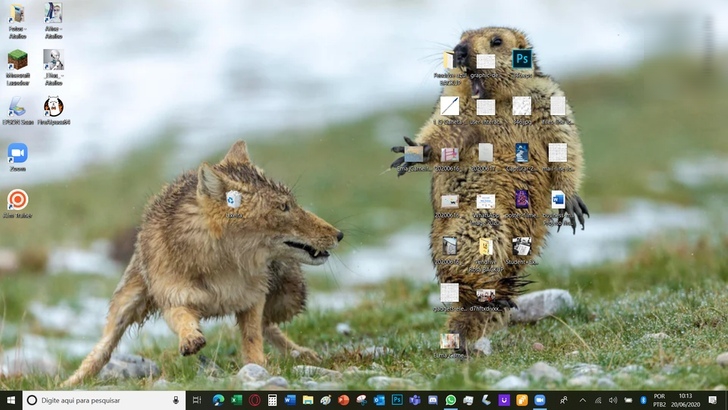This screenshot has width=728, height=410.
Task: Open Discord from the taskbar
Action: (x=433, y=400)
